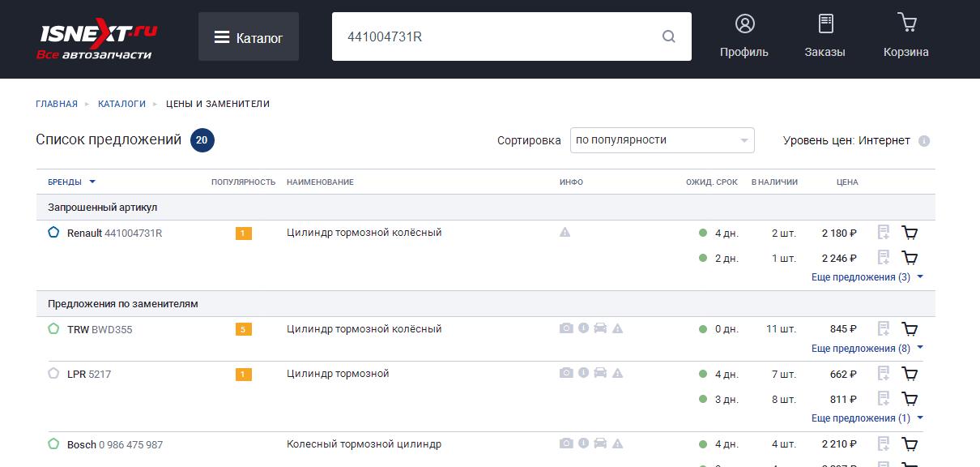Click the list-add icon for 2 246 ₽ offer
Image resolution: width=980 pixels, height=467 pixels.
point(884,258)
